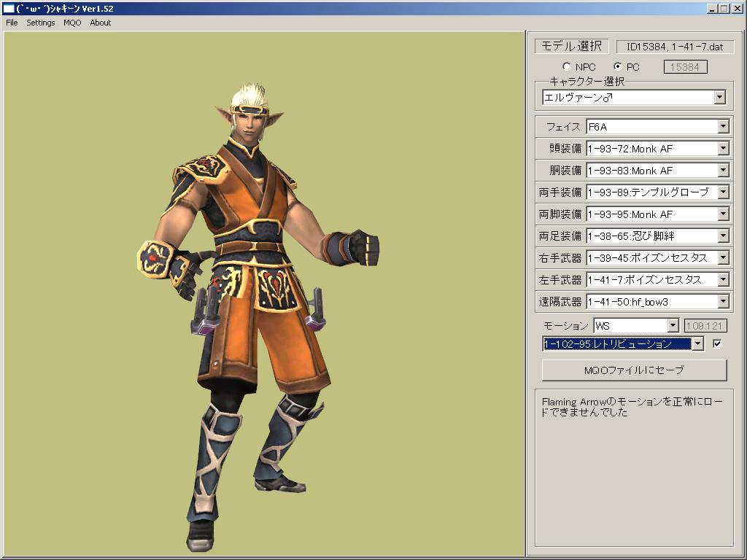Open the 右手武器 ポイズンセスタス dropdown
This screenshot has width=747, height=560.
point(657,257)
